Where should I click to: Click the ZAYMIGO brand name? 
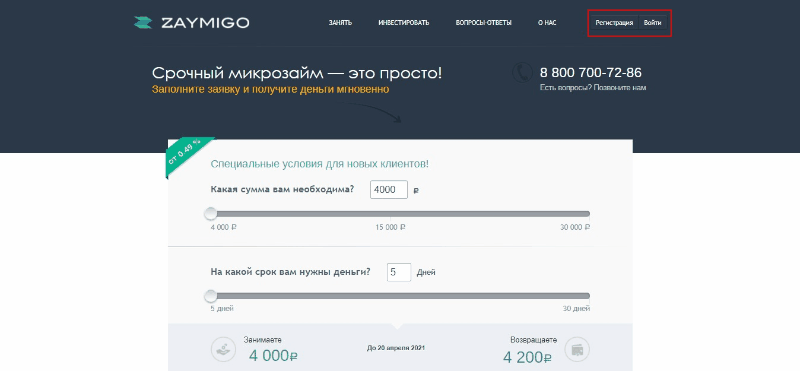205,23
